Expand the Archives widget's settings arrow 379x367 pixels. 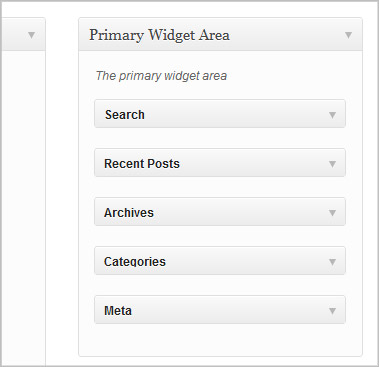[x=332, y=213]
